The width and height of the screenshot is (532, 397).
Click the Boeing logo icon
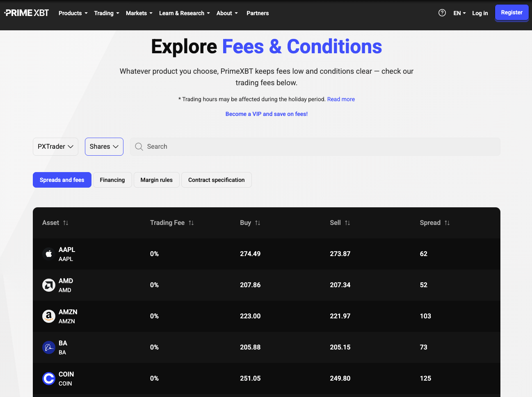[49, 347]
